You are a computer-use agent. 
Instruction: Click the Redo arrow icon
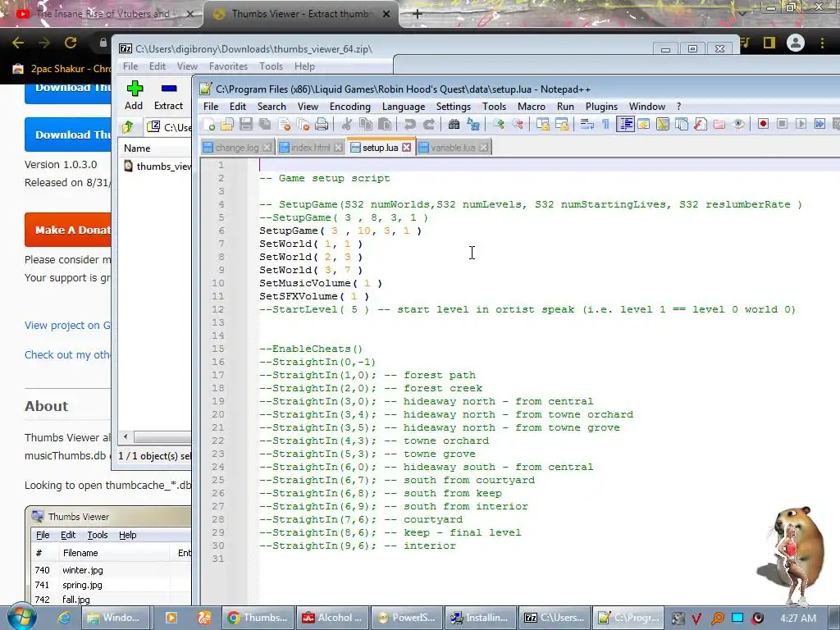(x=428, y=125)
